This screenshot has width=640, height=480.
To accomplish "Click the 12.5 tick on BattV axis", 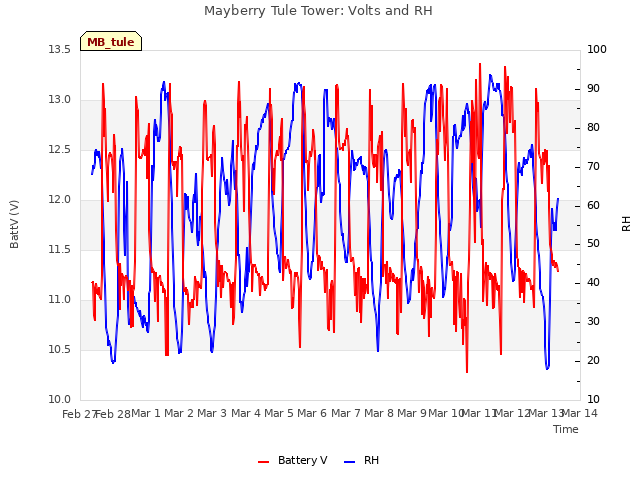I will tap(60, 149).
